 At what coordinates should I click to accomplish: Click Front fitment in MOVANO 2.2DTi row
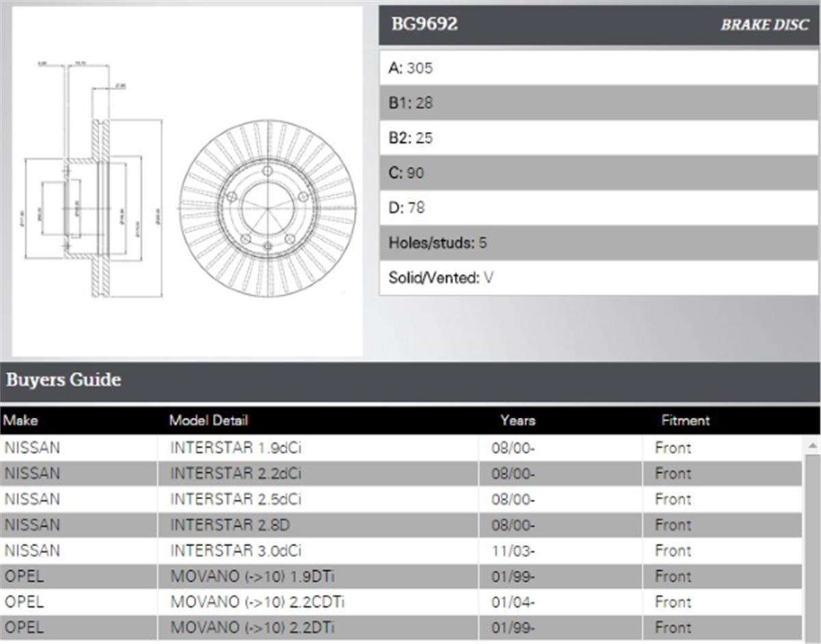coord(673,628)
